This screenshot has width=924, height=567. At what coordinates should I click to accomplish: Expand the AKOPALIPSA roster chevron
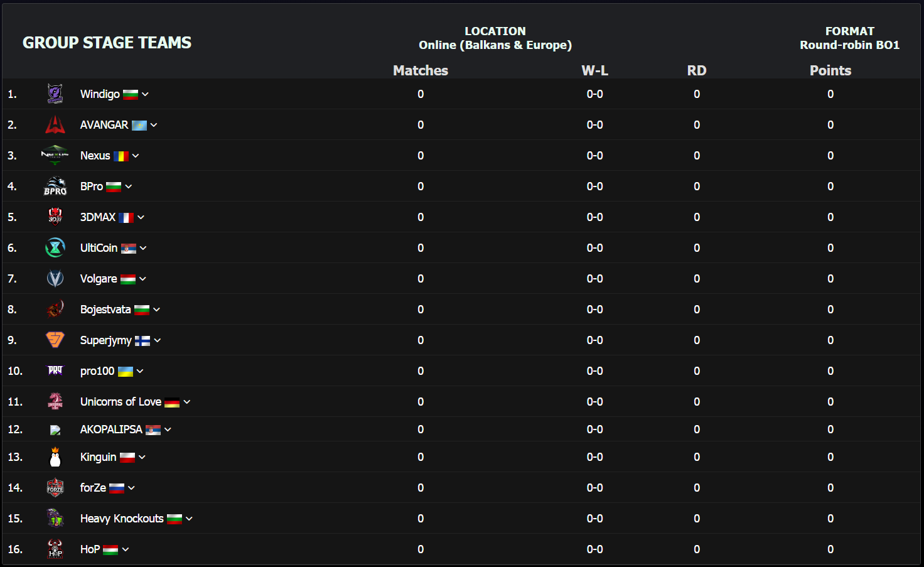pos(168,429)
